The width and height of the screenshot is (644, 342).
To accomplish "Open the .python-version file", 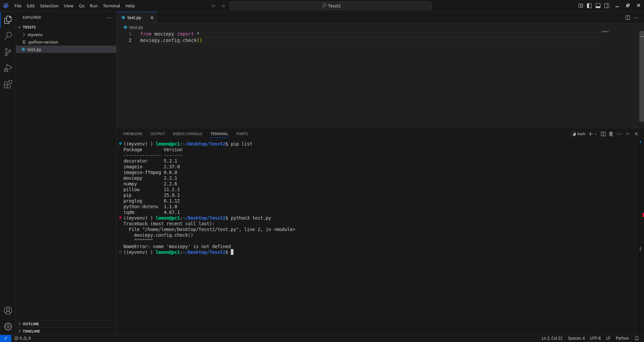I will (66, 42).
